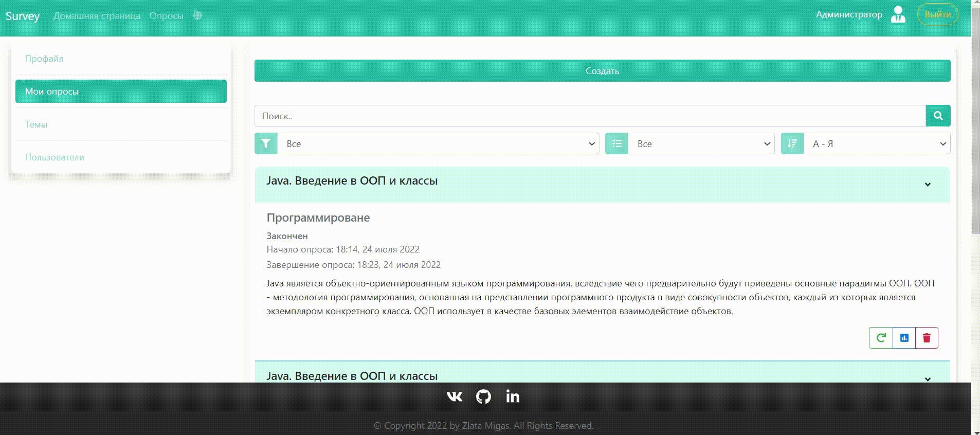The height and width of the screenshot is (435, 980).
Task: Open the LinkedIn link in footer
Action: click(512, 396)
